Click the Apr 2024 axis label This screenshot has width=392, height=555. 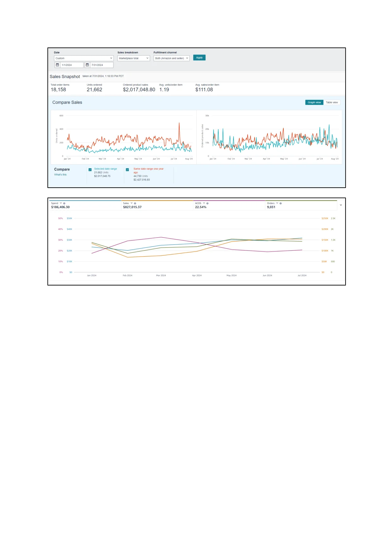point(197,276)
